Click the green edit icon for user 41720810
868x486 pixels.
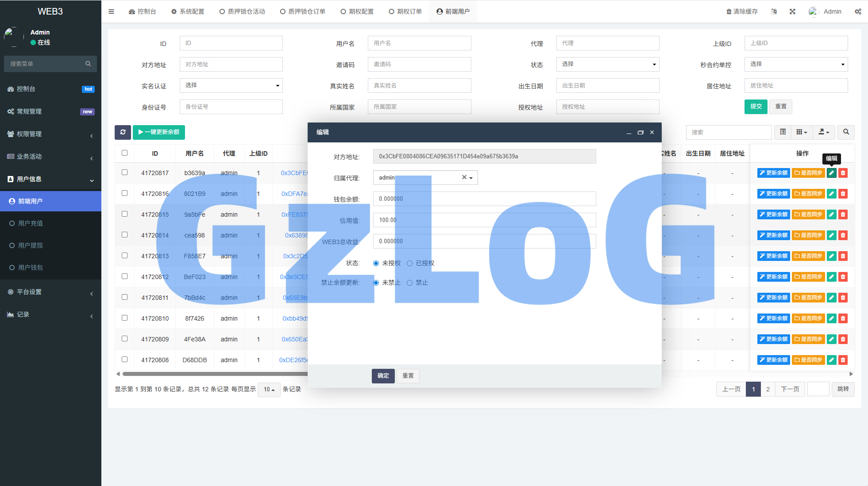click(831, 318)
